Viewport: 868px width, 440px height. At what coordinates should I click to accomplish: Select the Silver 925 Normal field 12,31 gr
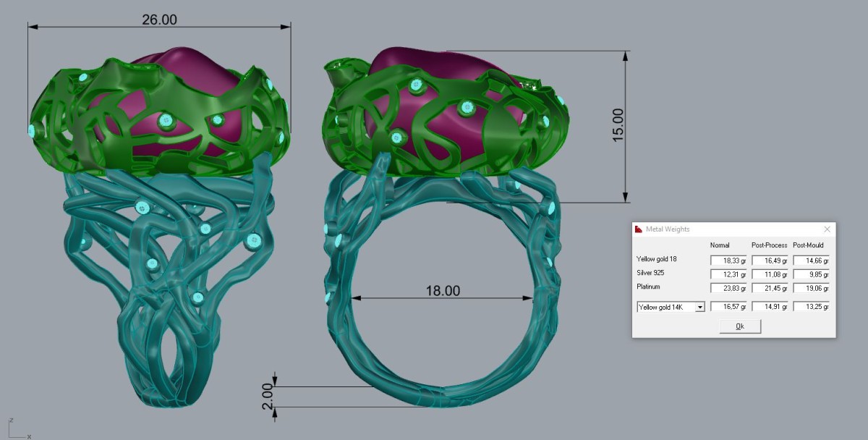pos(728,274)
